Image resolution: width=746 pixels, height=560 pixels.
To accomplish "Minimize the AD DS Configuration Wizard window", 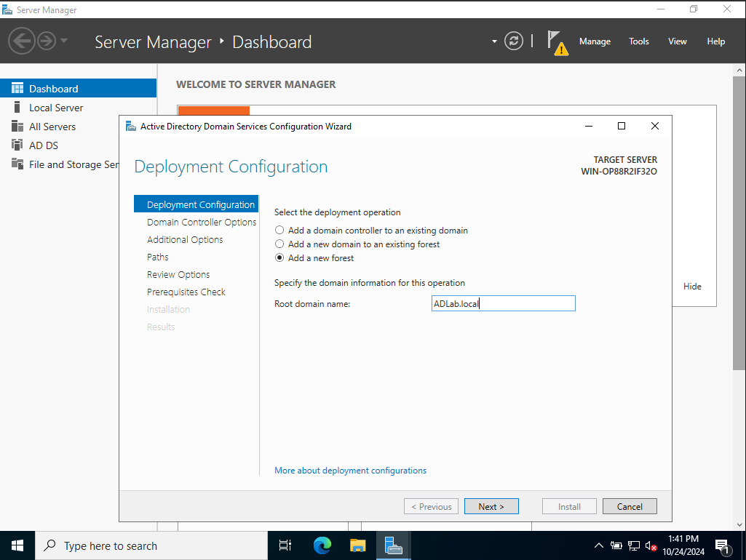I will point(589,126).
